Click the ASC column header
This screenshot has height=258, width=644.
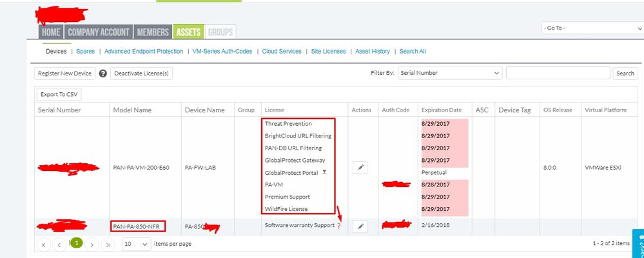(x=482, y=110)
